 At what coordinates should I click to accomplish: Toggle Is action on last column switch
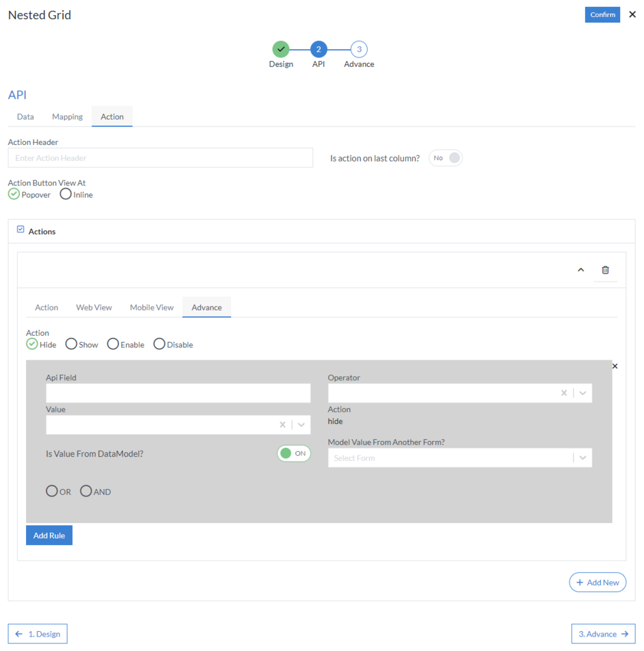446,158
